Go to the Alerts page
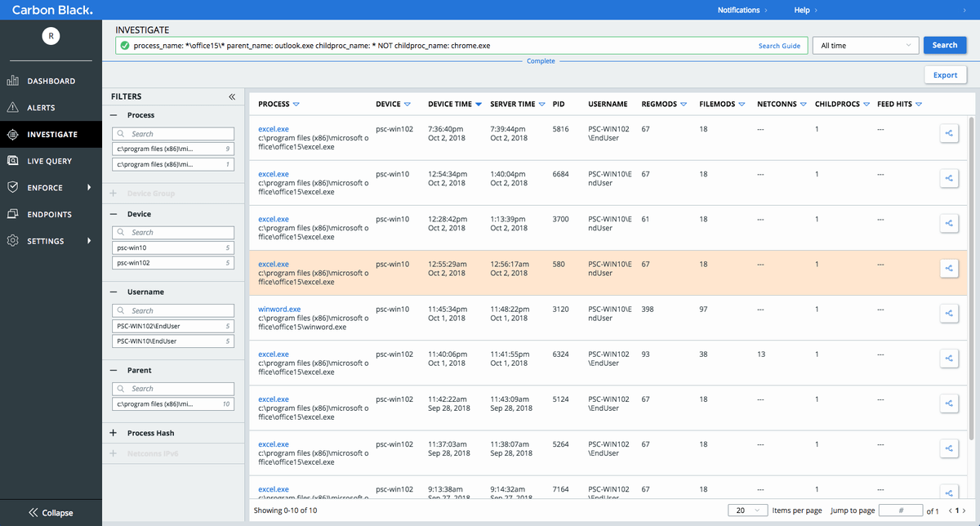The height and width of the screenshot is (526, 980). (42, 108)
